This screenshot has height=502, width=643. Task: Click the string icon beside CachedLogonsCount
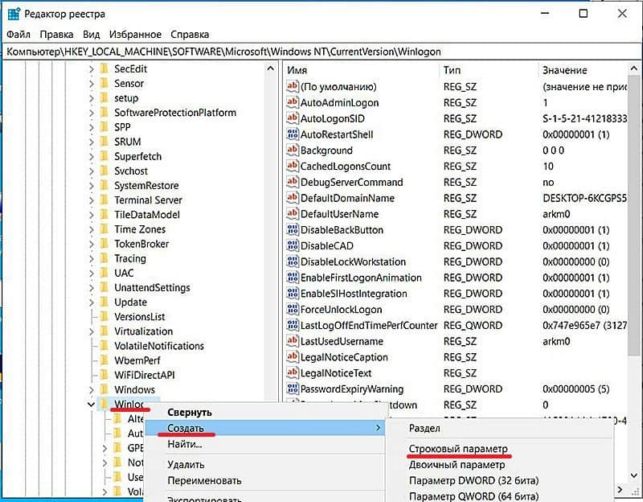(292, 166)
